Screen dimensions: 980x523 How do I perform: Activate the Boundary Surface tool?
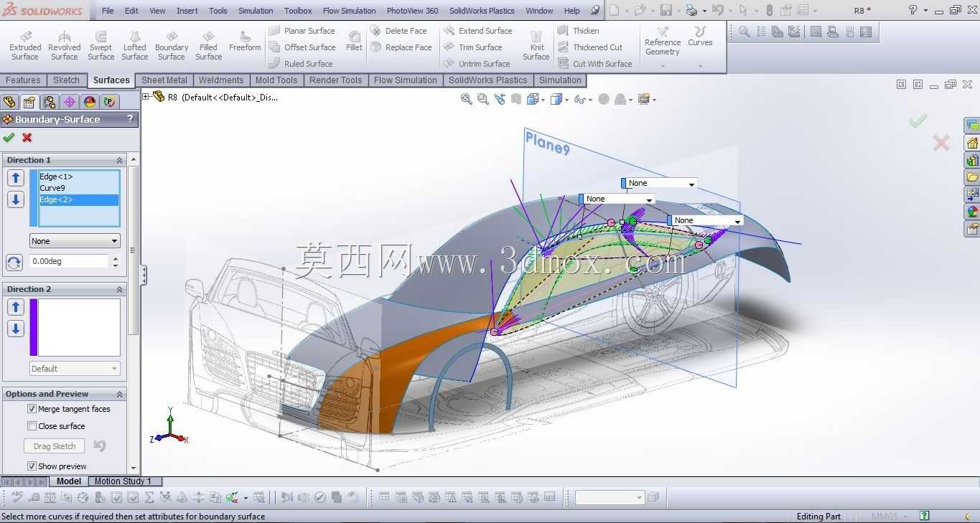point(172,45)
